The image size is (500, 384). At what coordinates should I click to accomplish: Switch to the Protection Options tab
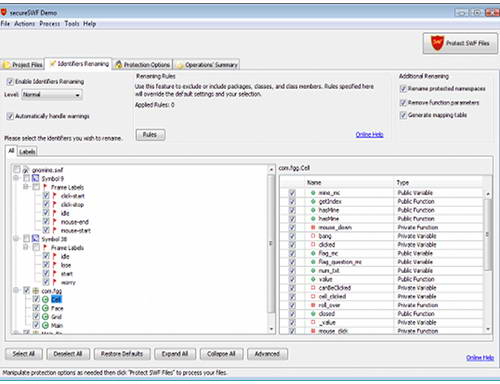(142, 65)
